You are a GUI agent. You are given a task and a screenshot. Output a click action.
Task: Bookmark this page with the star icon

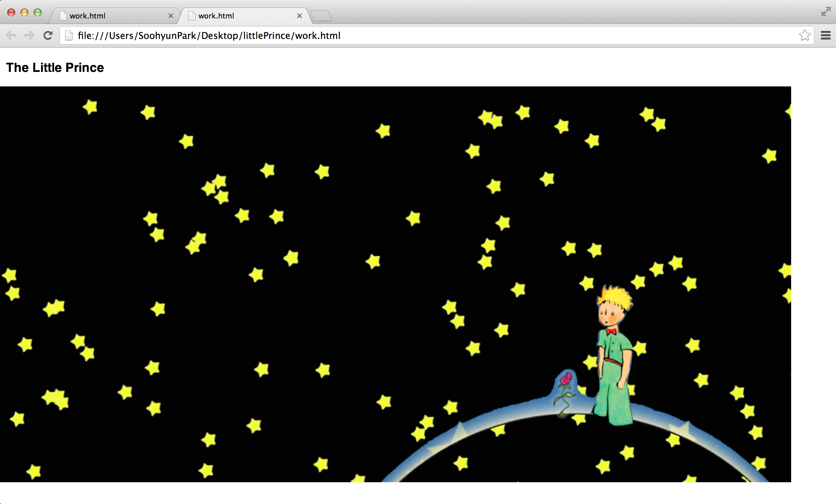(x=804, y=35)
